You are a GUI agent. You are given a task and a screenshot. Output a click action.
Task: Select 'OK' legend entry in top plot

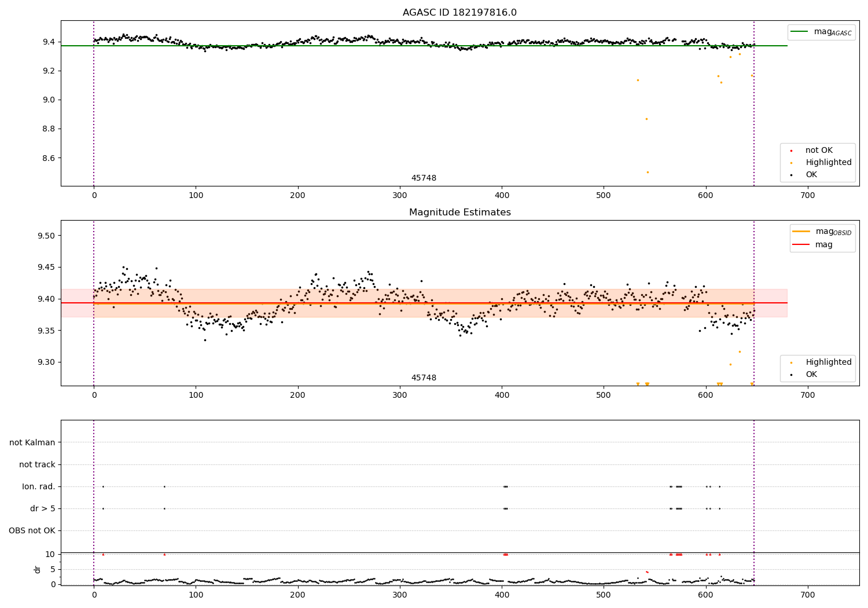click(x=811, y=175)
